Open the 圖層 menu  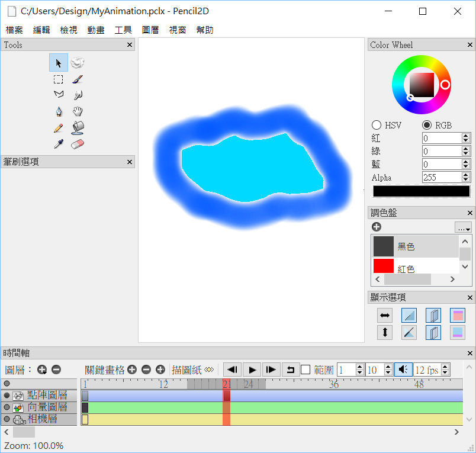tap(150, 30)
